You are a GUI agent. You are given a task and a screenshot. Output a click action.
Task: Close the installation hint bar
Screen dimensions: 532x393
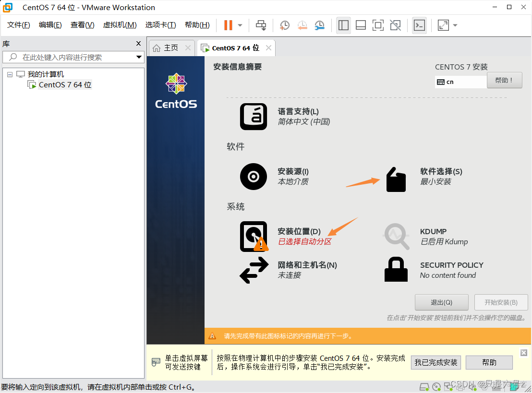tap(524, 353)
